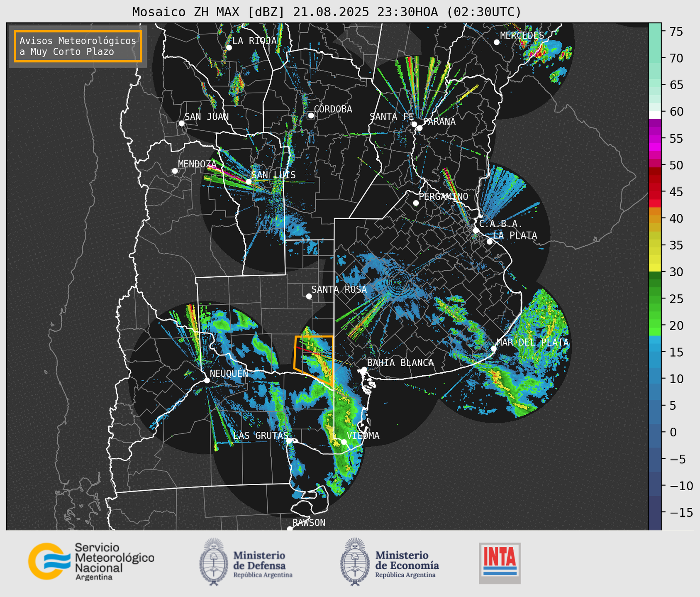Image resolution: width=700 pixels, height=597 pixels.
Task: Click the MERCEDES city marker
Action: (496, 42)
